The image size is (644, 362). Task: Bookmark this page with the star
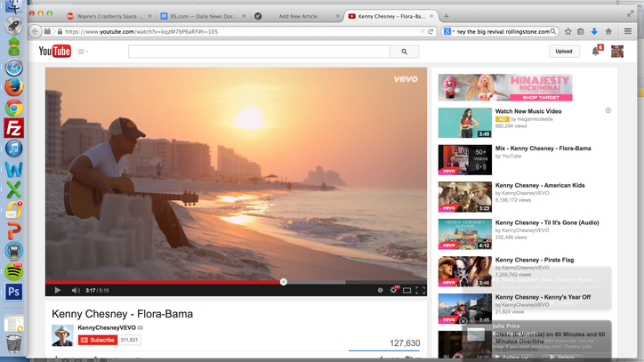[568, 32]
